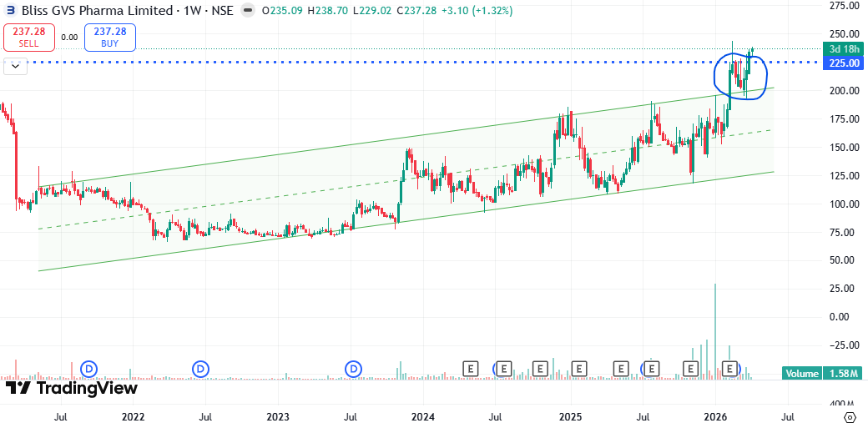
Task: Click the tallest volume bar near 2026
Action: tap(715, 331)
